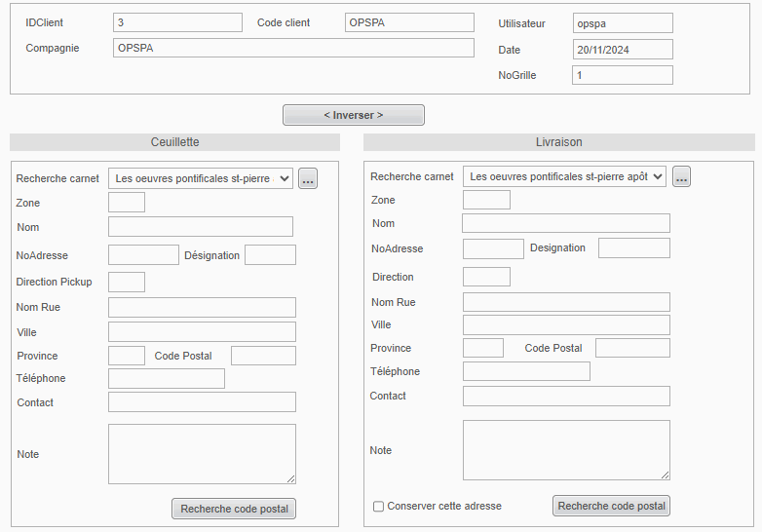
Task: Click Recherche code postal in Ceuillette section
Action: tap(234, 509)
